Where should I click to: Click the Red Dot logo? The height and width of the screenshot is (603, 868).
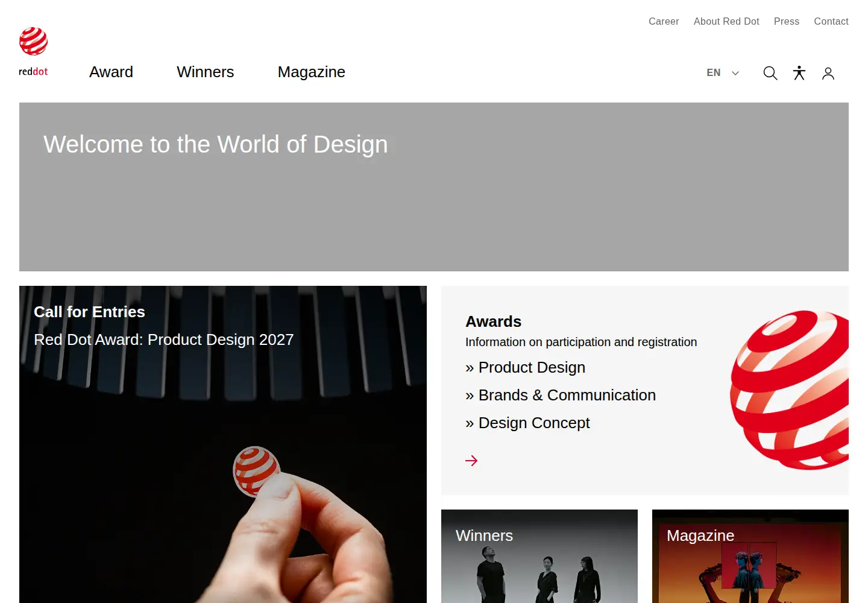pos(33,52)
